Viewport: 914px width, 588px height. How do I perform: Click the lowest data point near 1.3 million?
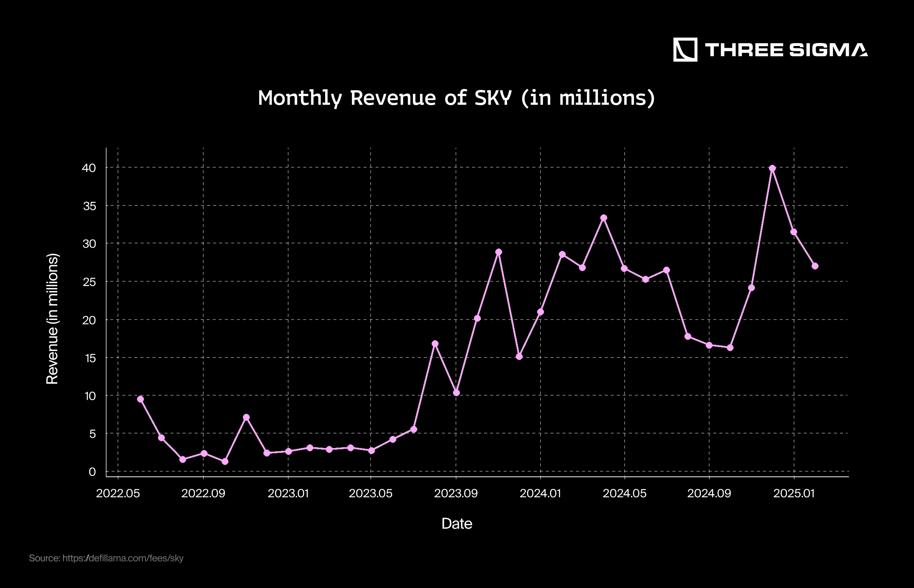click(x=225, y=462)
